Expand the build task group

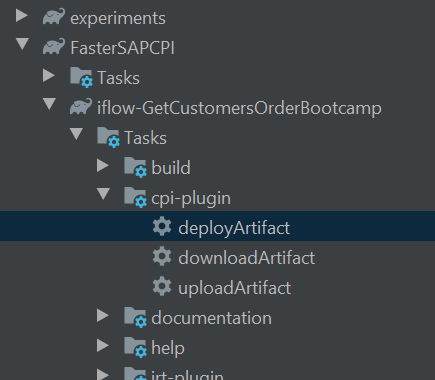[103, 166]
